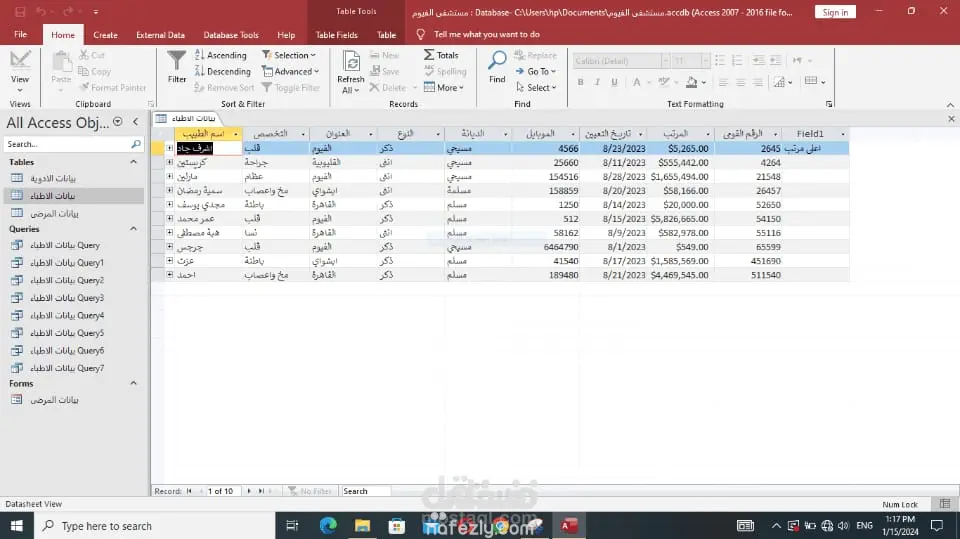
Task: Open the More records dropdown
Action: point(444,88)
